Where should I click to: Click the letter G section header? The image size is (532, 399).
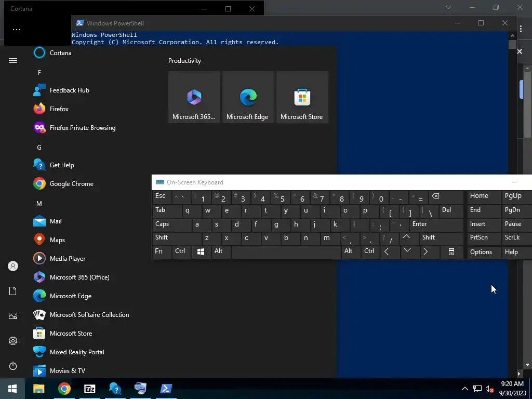click(39, 147)
